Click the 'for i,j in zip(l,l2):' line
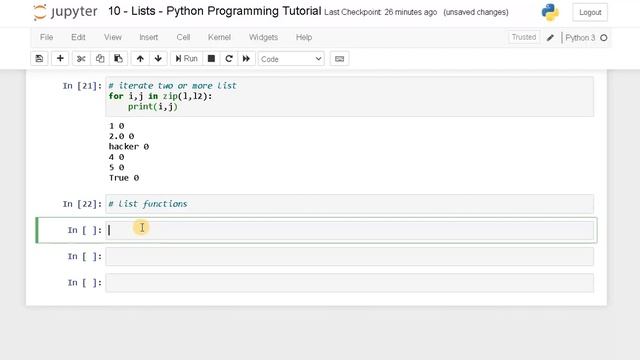 coord(160,96)
